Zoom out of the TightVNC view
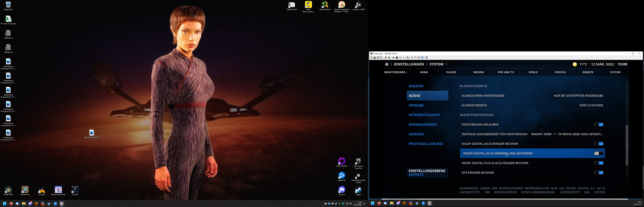644x207 pixels. click(415, 58)
